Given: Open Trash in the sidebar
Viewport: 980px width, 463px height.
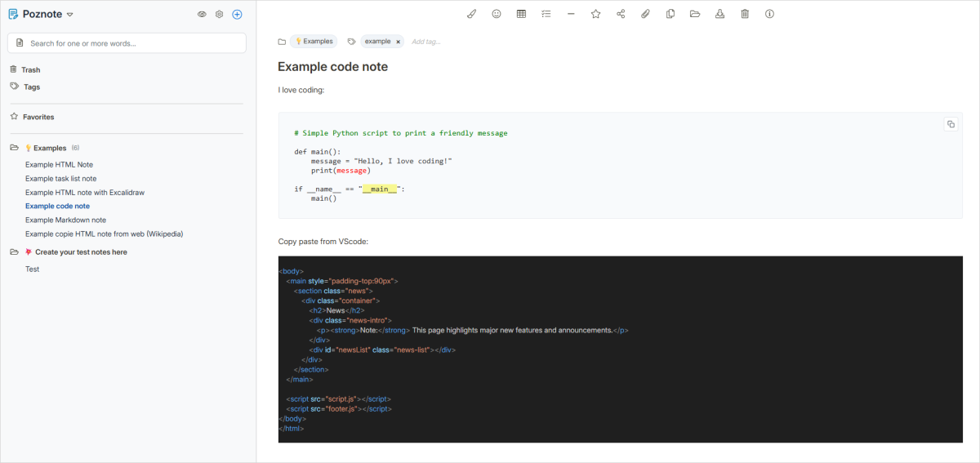Looking at the screenshot, I should 31,70.
